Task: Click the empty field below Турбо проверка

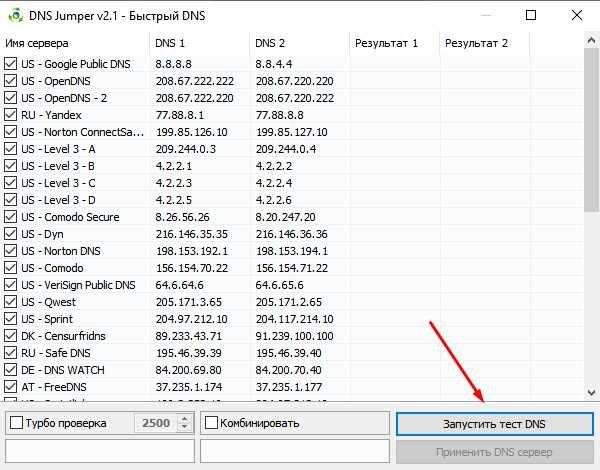Action: (x=100, y=451)
